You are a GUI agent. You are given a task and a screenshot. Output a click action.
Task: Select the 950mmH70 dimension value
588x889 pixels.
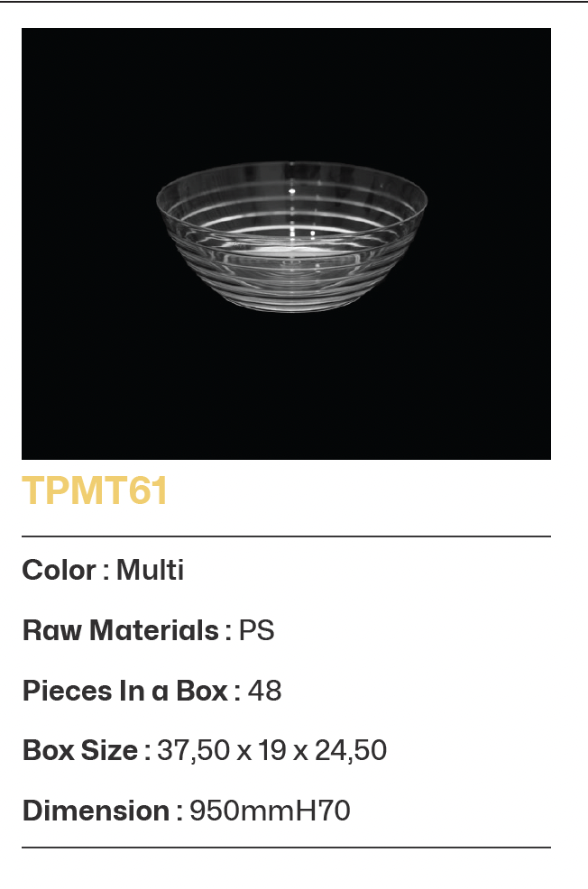[270, 811]
